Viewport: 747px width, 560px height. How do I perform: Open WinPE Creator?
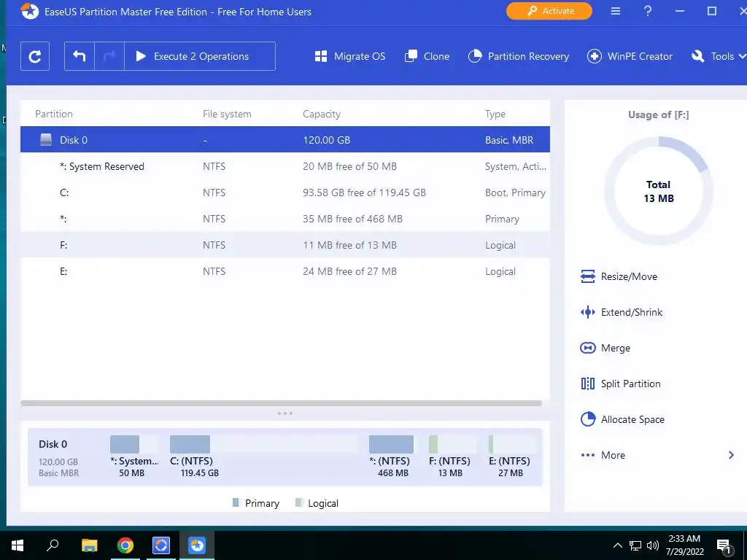point(630,56)
